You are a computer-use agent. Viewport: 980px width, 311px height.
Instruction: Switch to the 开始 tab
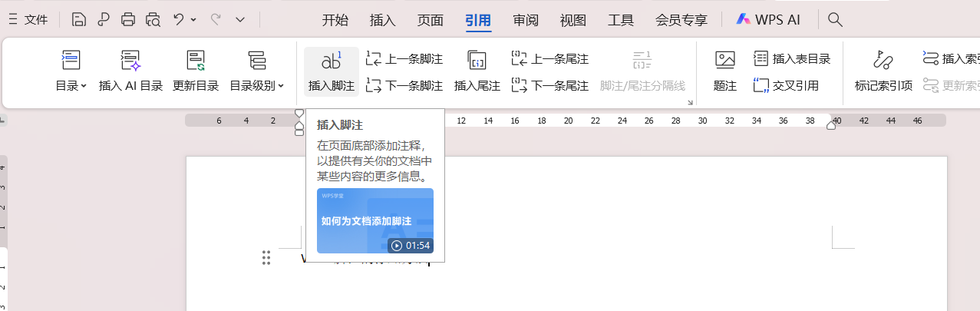[x=335, y=20]
